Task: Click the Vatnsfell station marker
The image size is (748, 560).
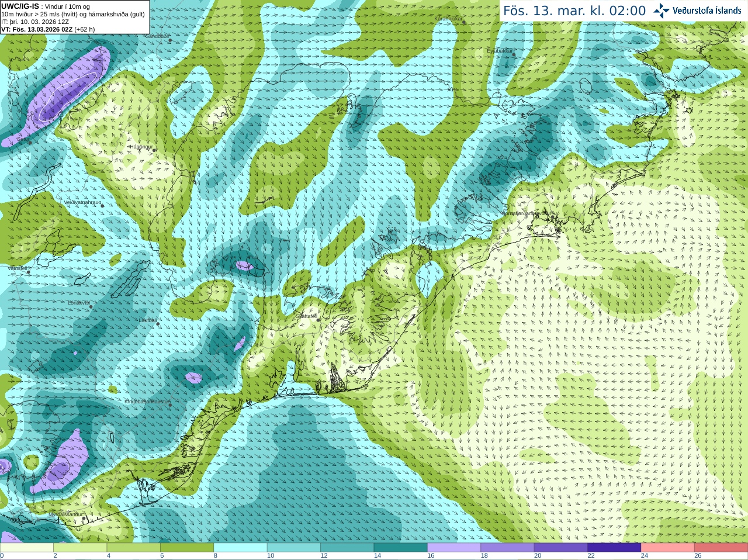Action: (x=29, y=272)
